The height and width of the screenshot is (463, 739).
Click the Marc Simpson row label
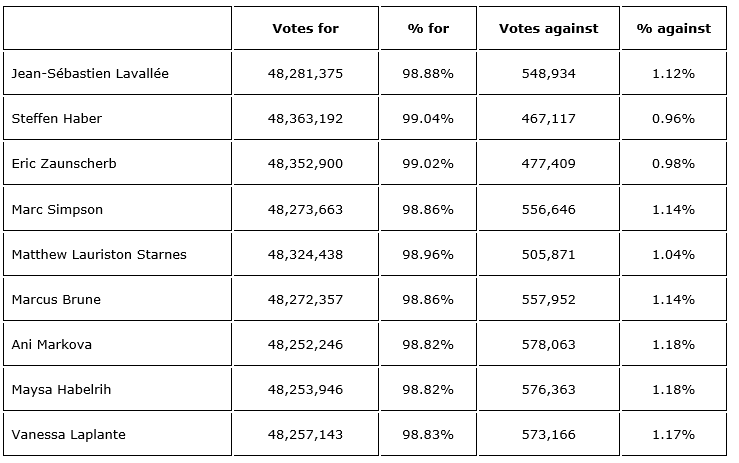57,210
